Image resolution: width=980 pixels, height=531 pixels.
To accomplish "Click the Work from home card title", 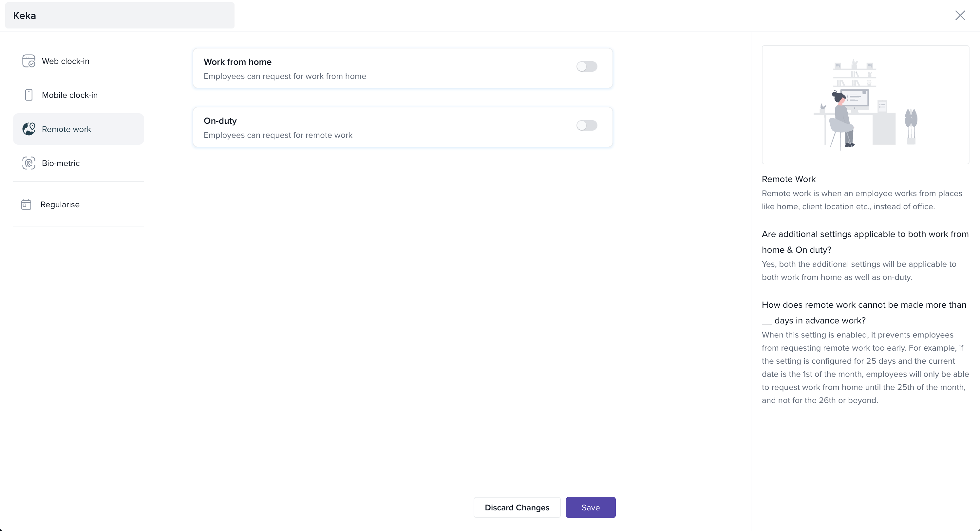I will pos(237,62).
